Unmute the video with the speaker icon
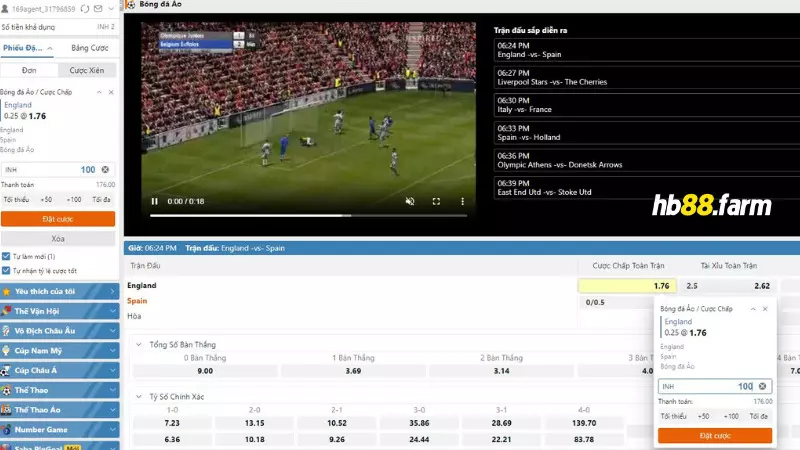Viewport: 800px width, 450px height. [409, 201]
